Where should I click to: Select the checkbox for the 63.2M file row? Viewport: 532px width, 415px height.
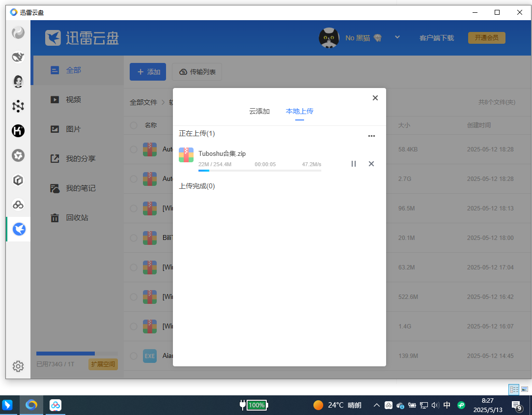tap(134, 267)
